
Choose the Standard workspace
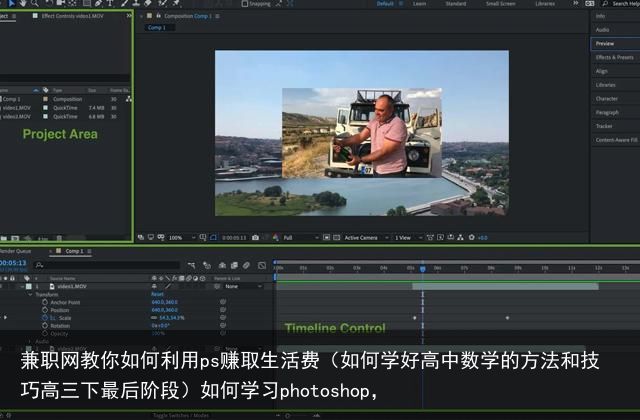click(456, 4)
